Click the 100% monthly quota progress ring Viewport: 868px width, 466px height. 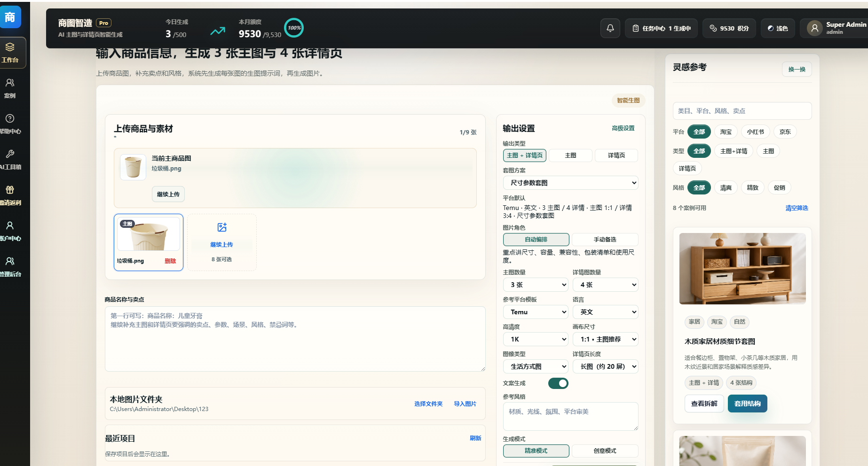(x=294, y=28)
